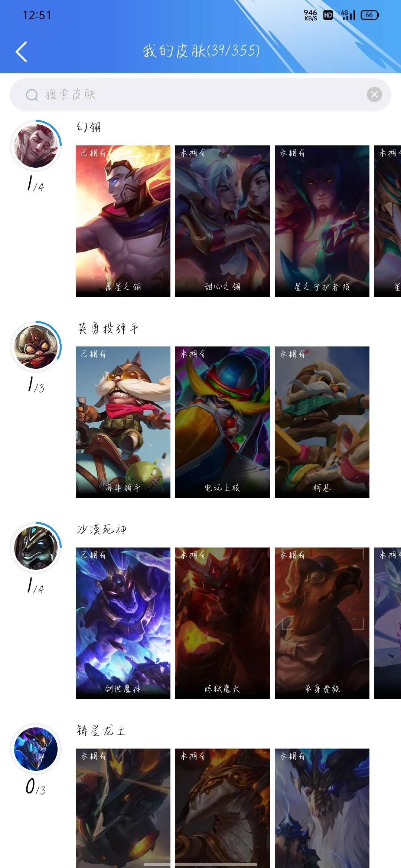
Task: Clear the search field with X button
Action: point(374,95)
